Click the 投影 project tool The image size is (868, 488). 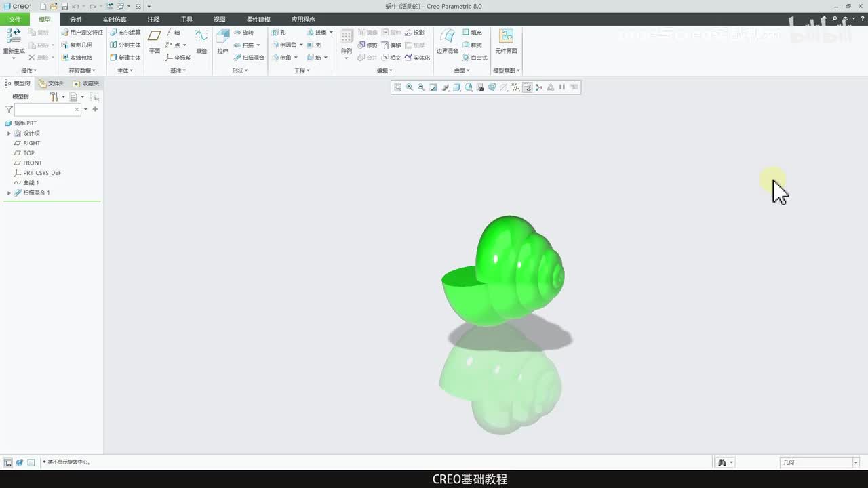click(414, 33)
